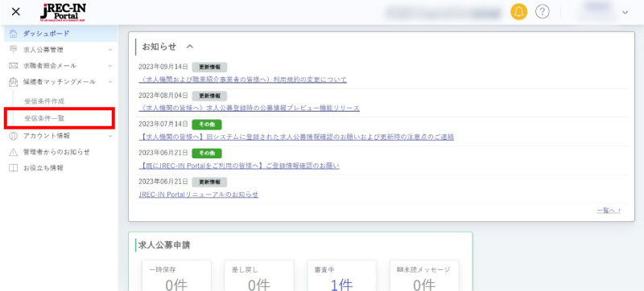The image size is (644, 291).
Task: Collapse the 候補者マッチングメール chevron
Action: 110,82
